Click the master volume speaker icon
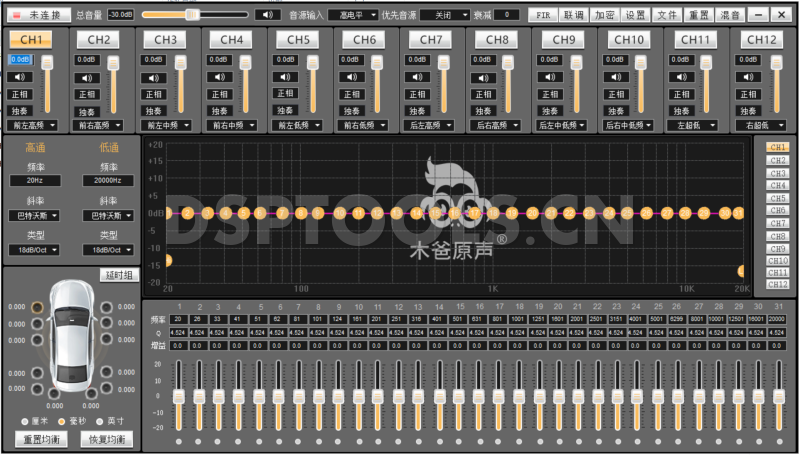The width and height of the screenshot is (800, 455). 265,15
